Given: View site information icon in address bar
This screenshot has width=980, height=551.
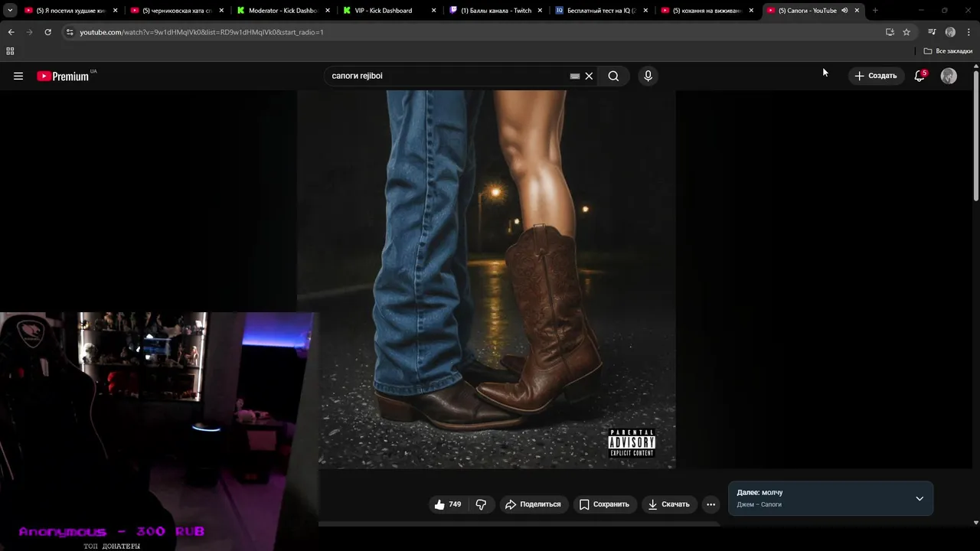Looking at the screenshot, I should pos(70,32).
